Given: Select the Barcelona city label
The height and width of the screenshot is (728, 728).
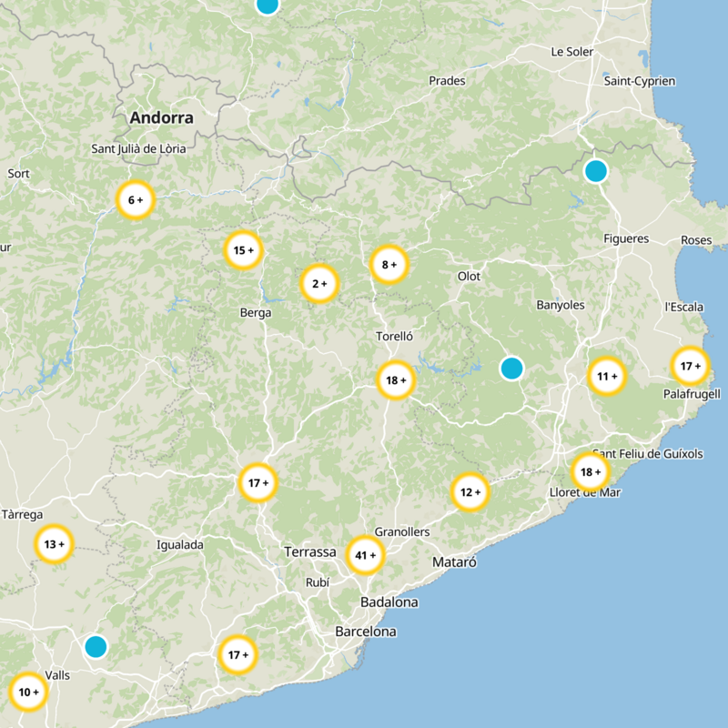Looking at the screenshot, I should 366,632.
